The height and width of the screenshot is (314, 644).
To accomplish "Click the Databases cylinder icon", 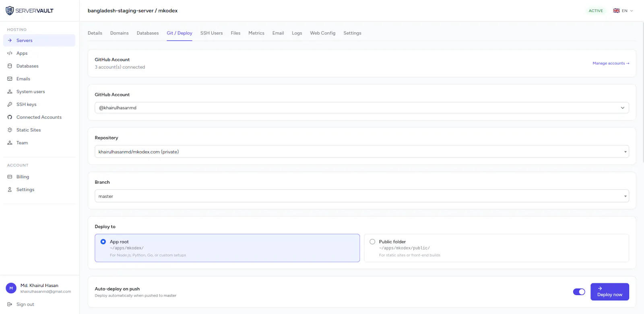I will (x=10, y=66).
